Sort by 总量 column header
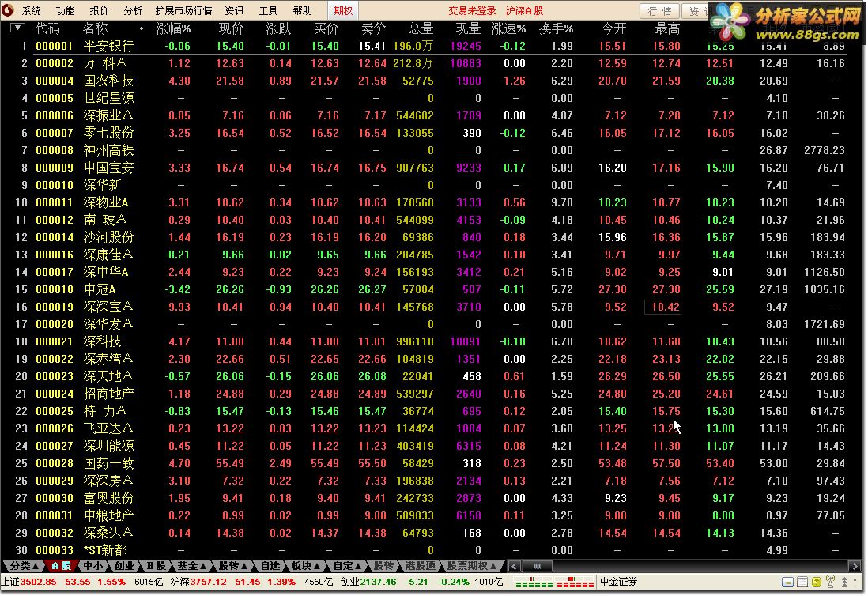 pyautogui.click(x=421, y=28)
